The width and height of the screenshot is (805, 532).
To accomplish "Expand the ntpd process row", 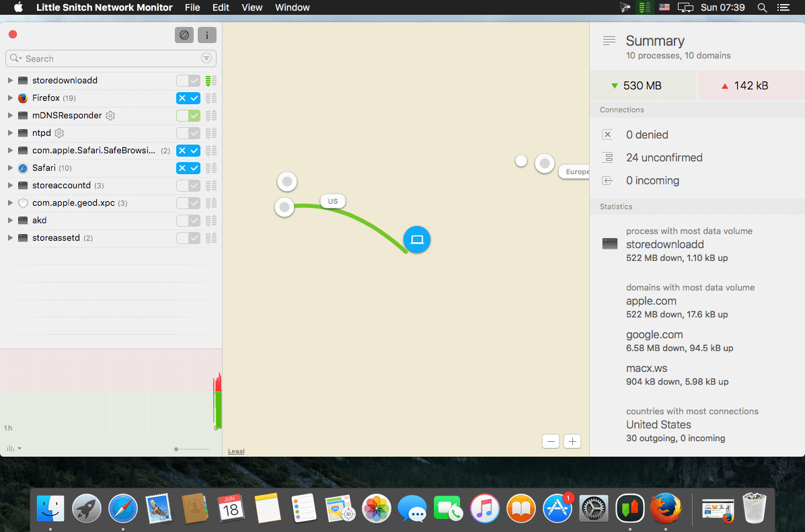I will pos(10,133).
